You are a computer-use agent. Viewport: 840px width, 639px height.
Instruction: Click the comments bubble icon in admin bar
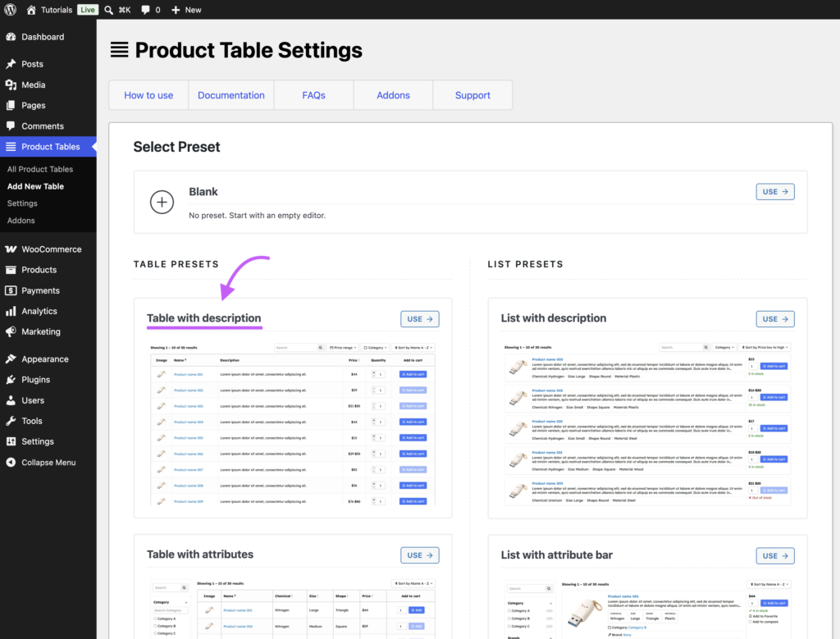(x=145, y=10)
